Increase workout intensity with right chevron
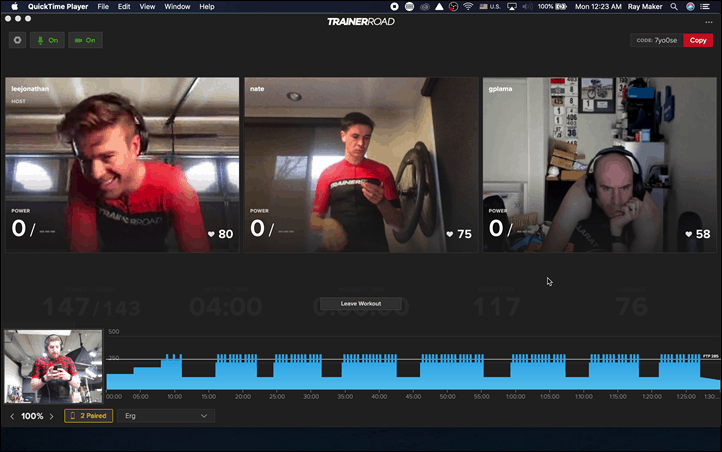The image size is (722, 452). tap(52, 416)
